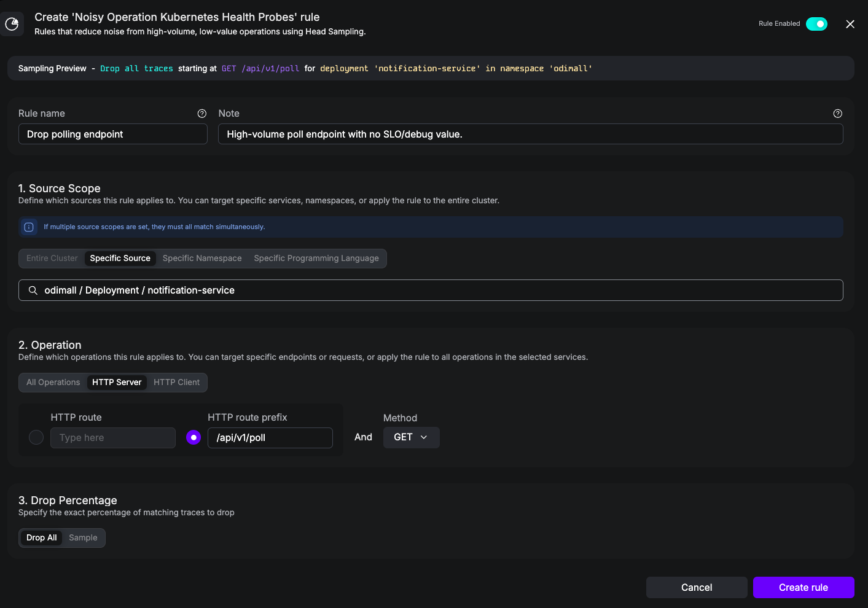Click the 'Sampling Preview' label
The image size is (868, 608).
(52, 68)
